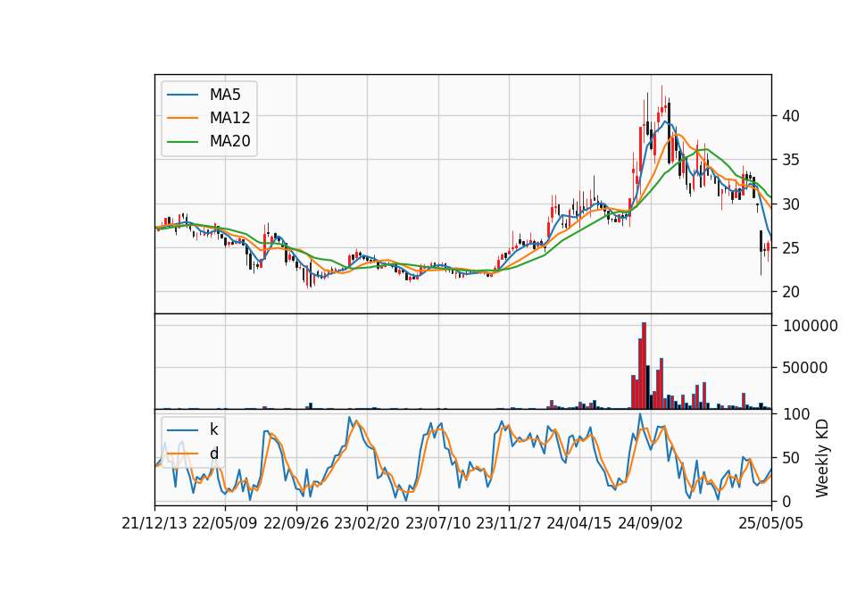857x616 pixels.
Task: Click the orange MA12 legend line sample
Action: [182, 118]
